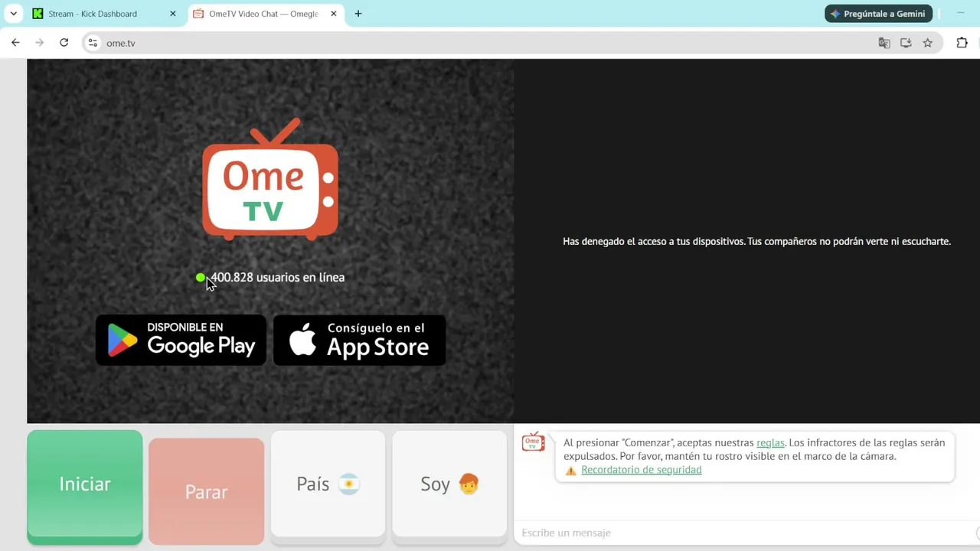Minimize the browser window

point(961,14)
